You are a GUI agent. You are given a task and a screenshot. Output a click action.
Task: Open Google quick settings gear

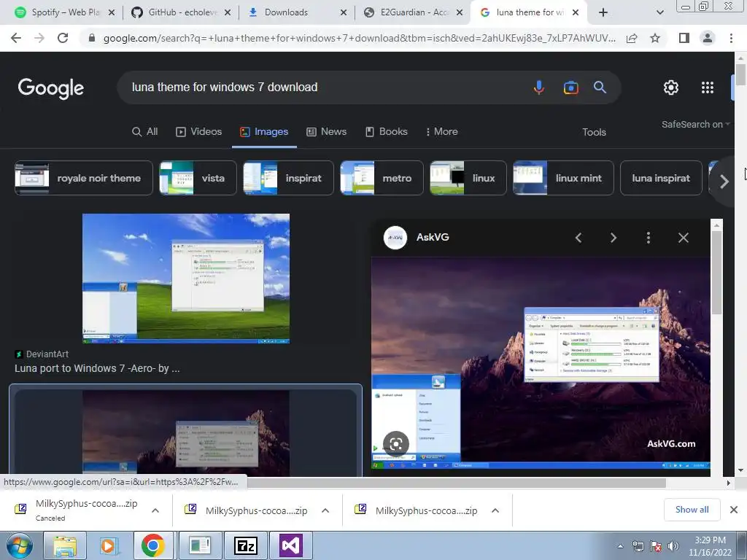click(671, 87)
